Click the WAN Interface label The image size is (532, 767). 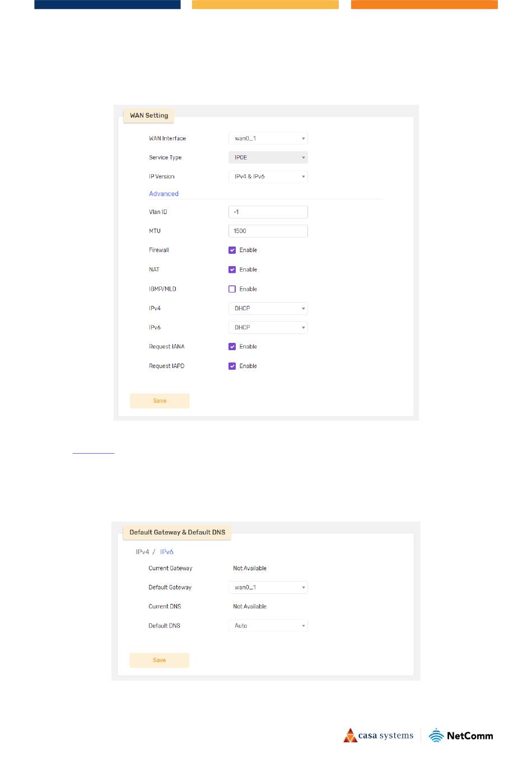click(x=167, y=138)
